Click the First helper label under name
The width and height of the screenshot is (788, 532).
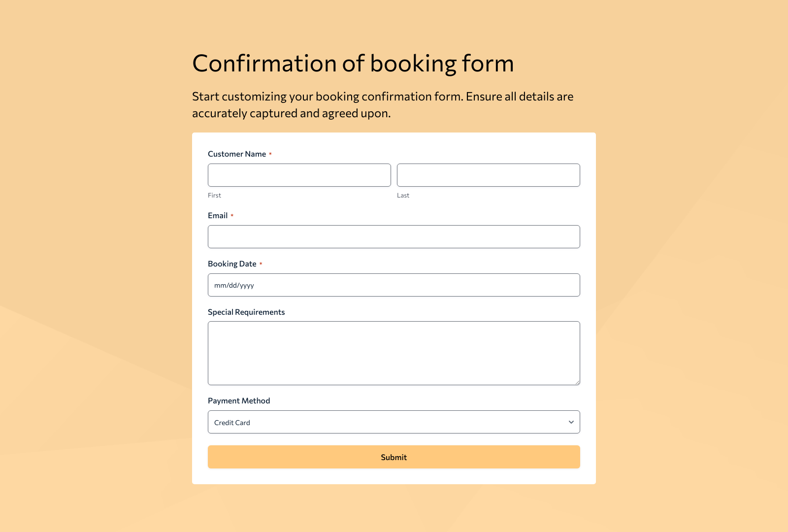coord(214,195)
